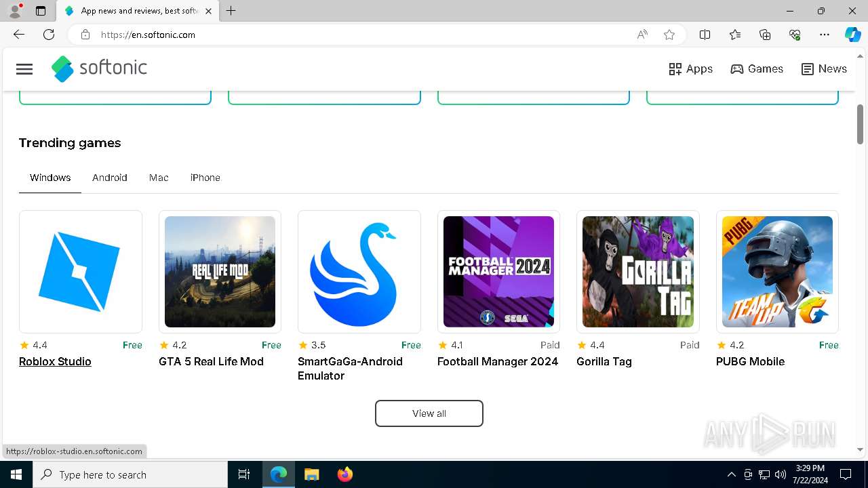Viewport: 868px width, 488px height.
Task: Open the Gorilla Tag thumbnail
Action: click(x=638, y=272)
